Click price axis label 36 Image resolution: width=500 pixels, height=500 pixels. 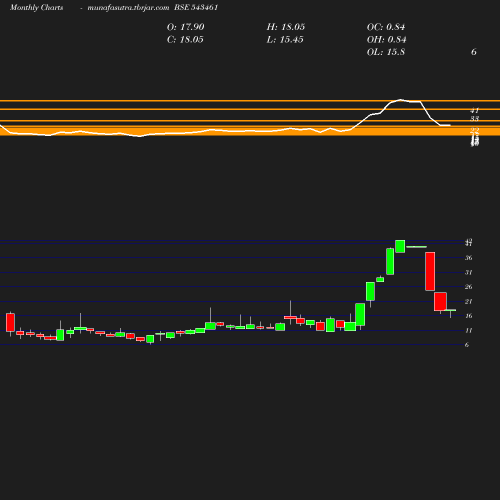469,258
